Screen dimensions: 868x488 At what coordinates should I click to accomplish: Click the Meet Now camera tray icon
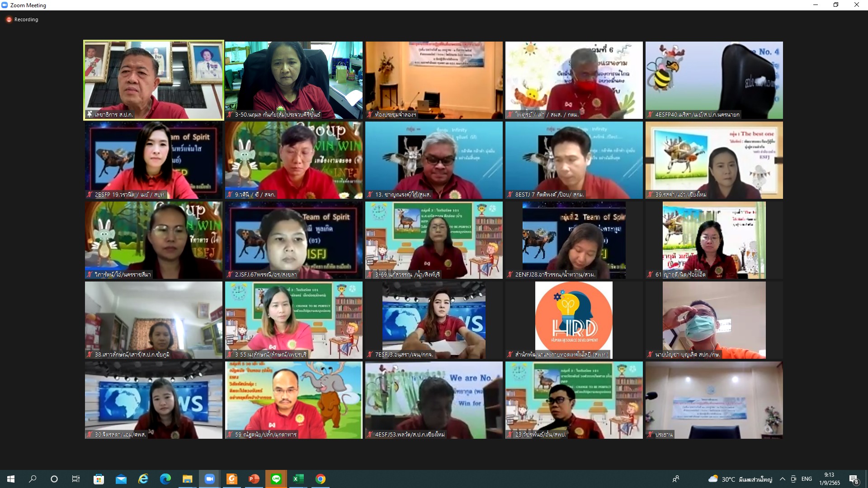pos(793,479)
